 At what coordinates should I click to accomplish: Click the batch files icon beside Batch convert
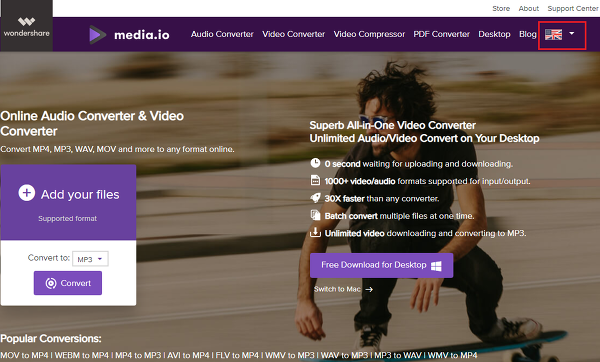coord(315,215)
